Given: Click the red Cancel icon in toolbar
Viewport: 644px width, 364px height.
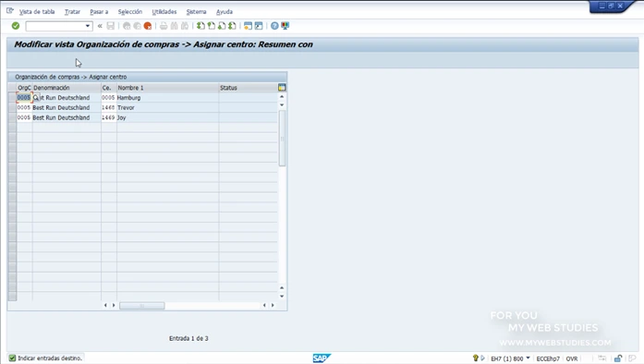Looking at the screenshot, I should [148, 26].
